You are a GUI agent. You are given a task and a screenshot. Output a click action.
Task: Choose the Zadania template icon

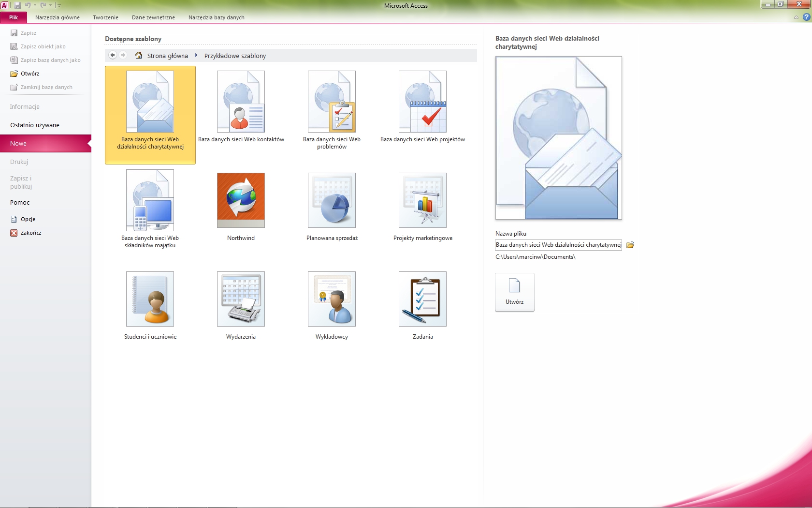(422, 299)
